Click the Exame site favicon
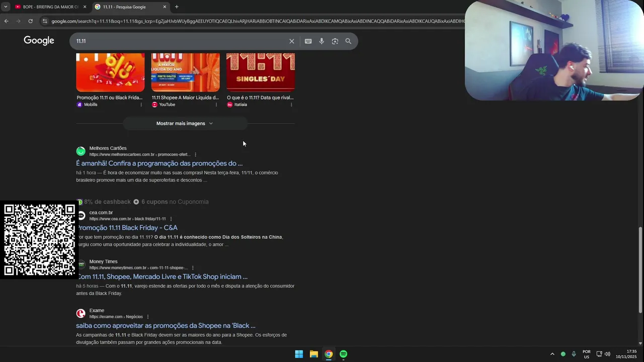 80,314
